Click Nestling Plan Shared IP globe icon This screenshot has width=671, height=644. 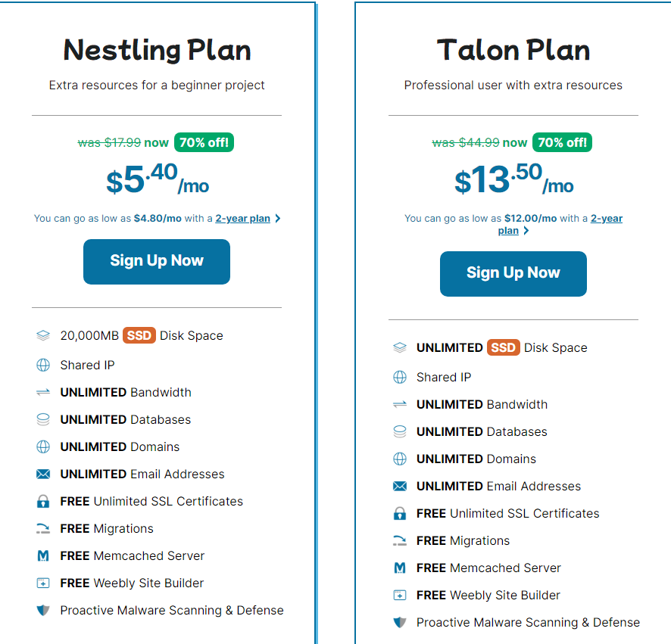43,365
